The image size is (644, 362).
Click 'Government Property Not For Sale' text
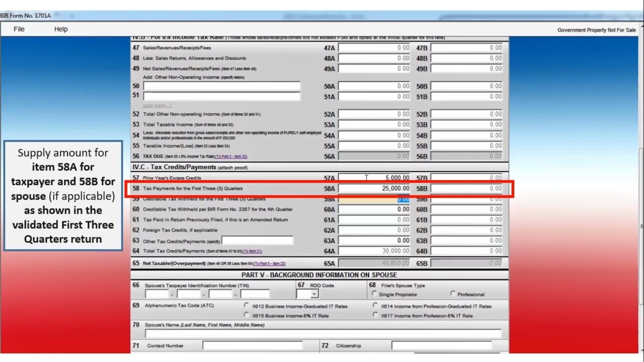[x=597, y=30]
